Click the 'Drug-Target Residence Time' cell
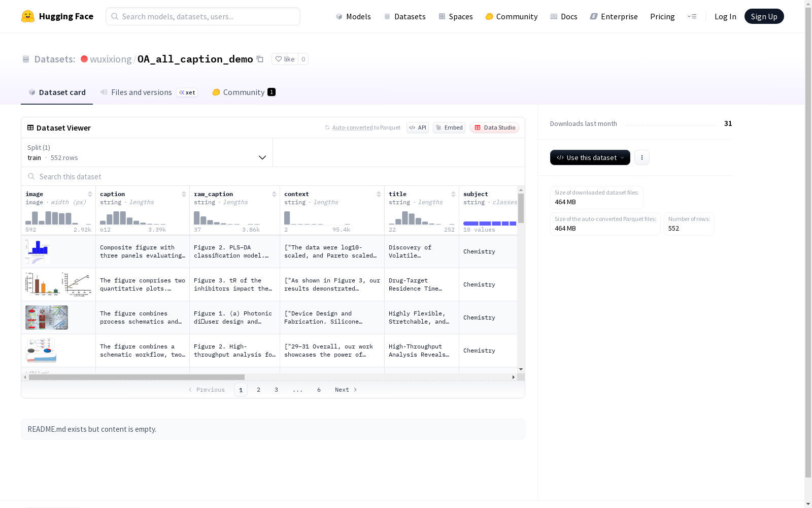 pos(422,284)
